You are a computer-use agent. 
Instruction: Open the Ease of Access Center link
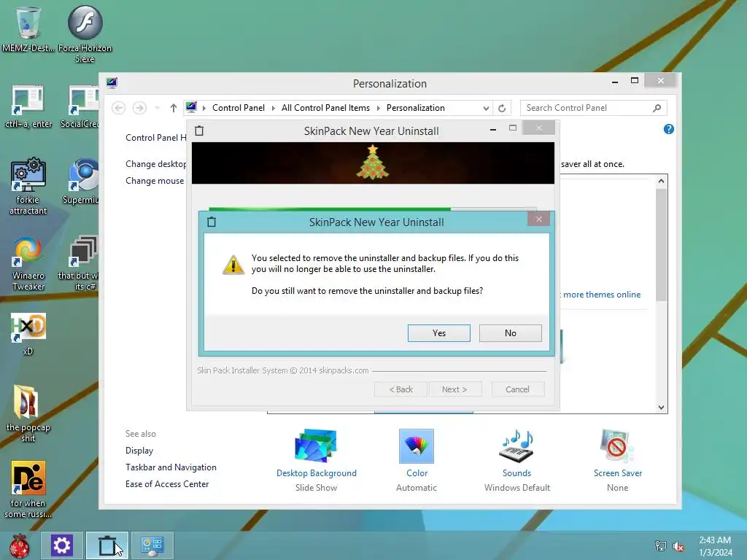[167, 484]
